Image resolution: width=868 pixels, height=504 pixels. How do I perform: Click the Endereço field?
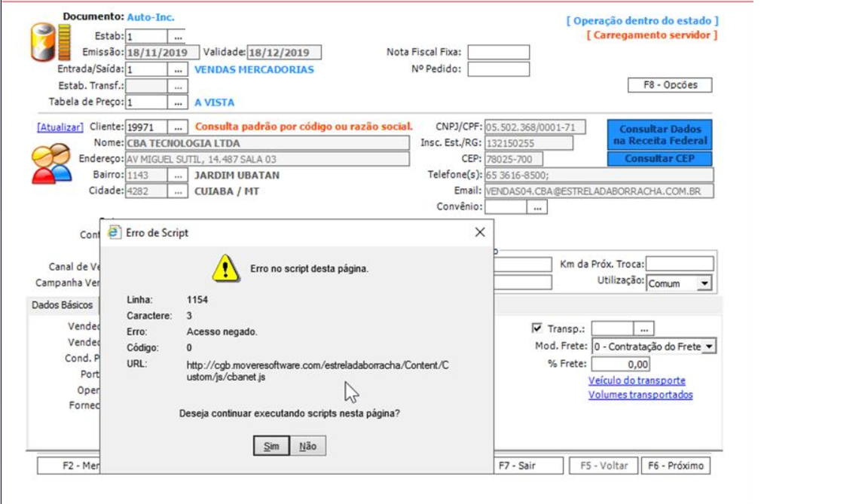(x=267, y=159)
